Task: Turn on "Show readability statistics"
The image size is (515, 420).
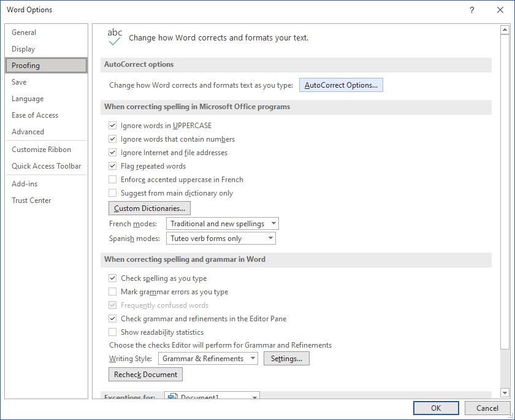Action: [112, 332]
